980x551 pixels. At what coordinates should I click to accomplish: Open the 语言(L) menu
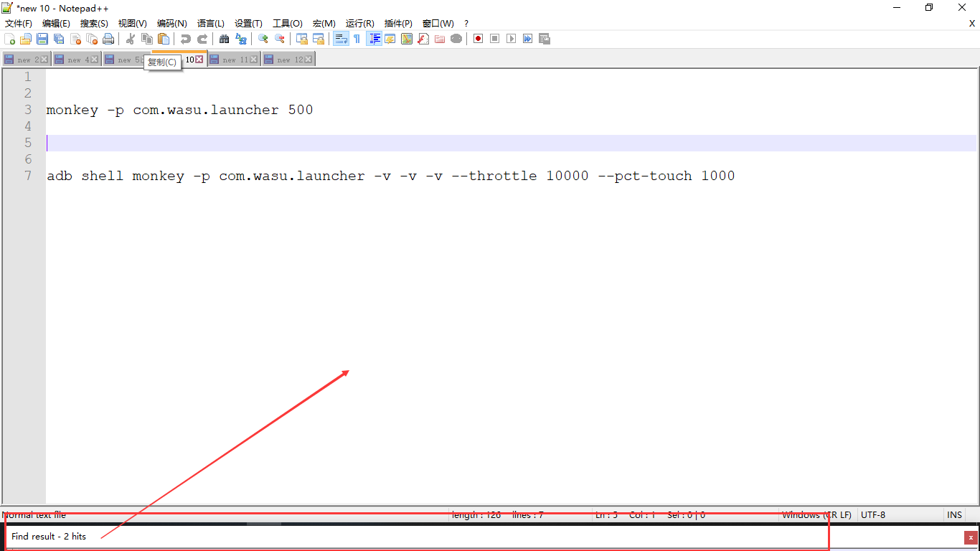210,23
